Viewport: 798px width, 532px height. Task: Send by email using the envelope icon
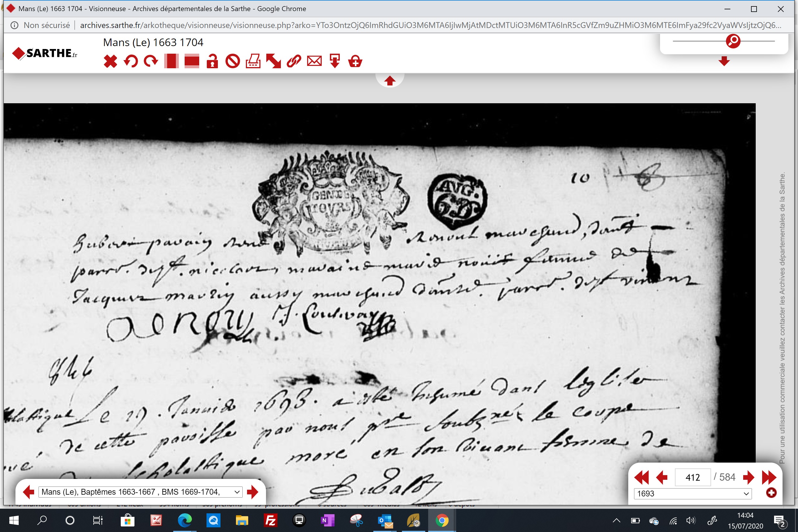(x=314, y=62)
